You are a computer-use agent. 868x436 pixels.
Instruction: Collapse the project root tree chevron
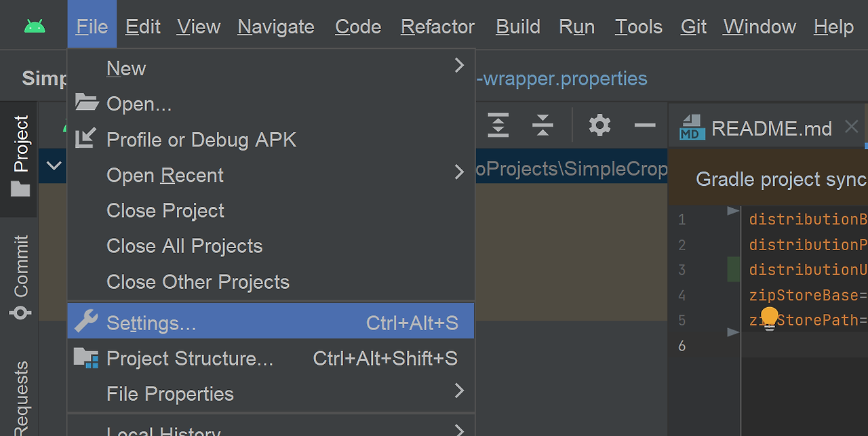pos(54,165)
